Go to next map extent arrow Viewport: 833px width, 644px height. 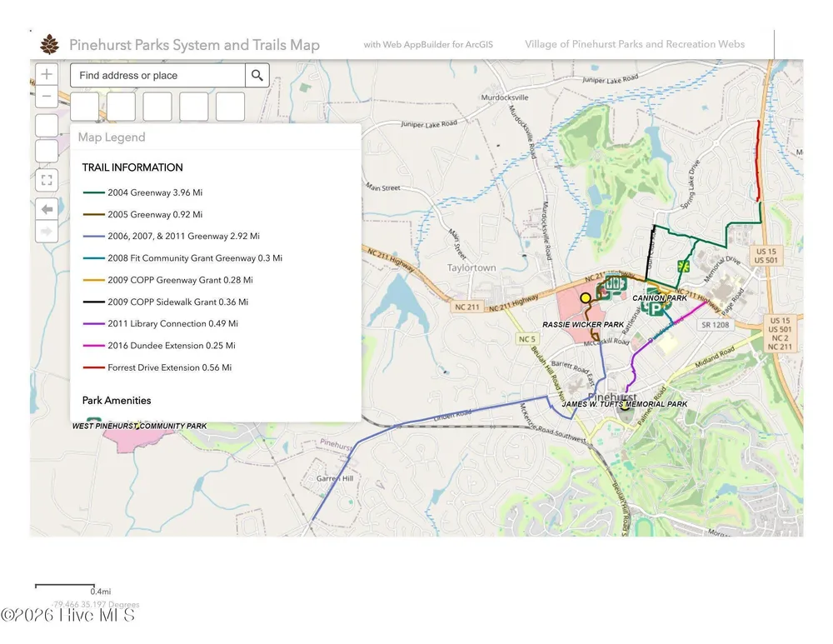tap(47, 232)
